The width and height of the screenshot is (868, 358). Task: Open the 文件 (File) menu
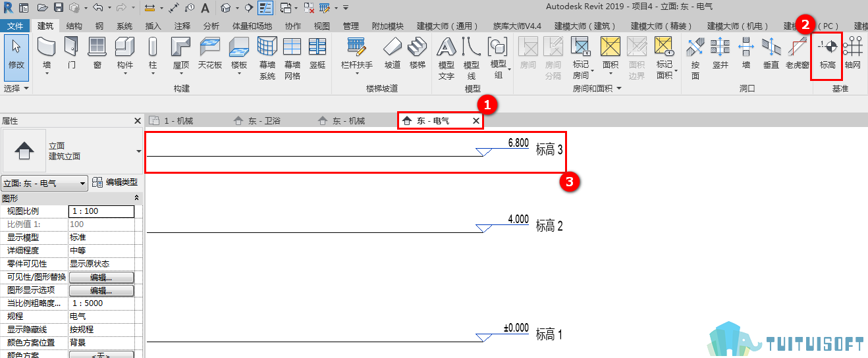pos(16,26)
